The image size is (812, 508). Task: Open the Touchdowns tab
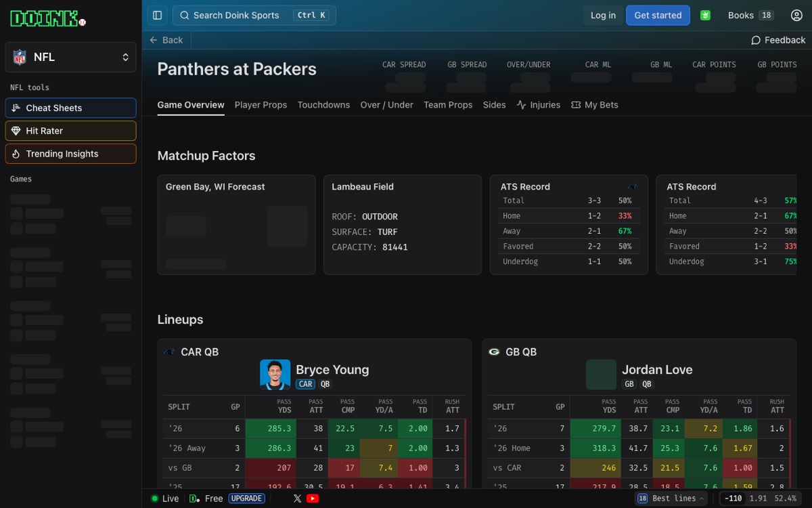pos(323,105)
